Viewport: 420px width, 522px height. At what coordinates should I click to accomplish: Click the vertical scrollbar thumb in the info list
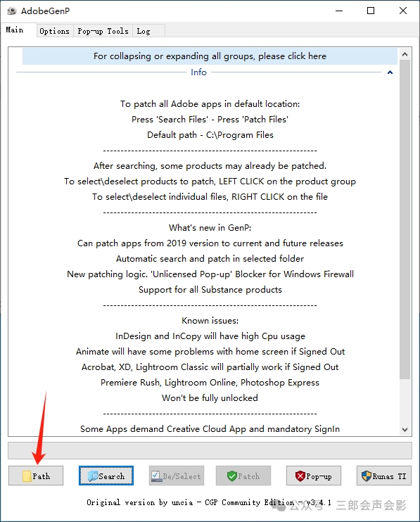point(405,219)
